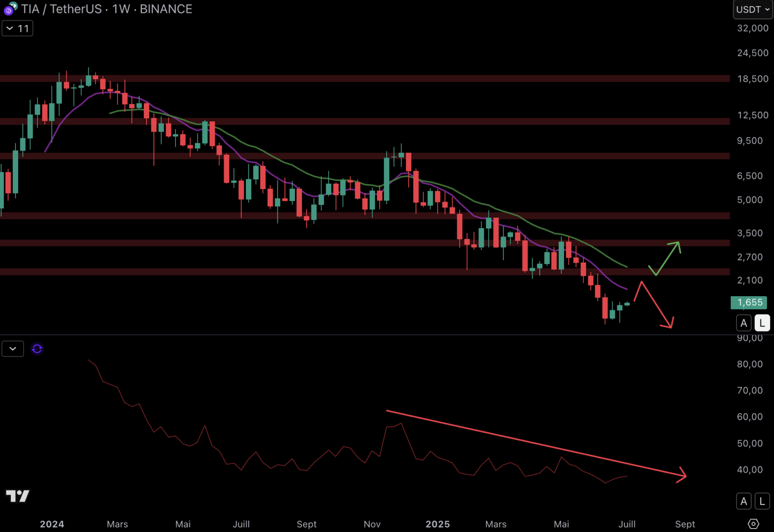Screen dimensions: 774x532
Task: Expand the 11 indicators legend dropdown
Action: (18, 29)
